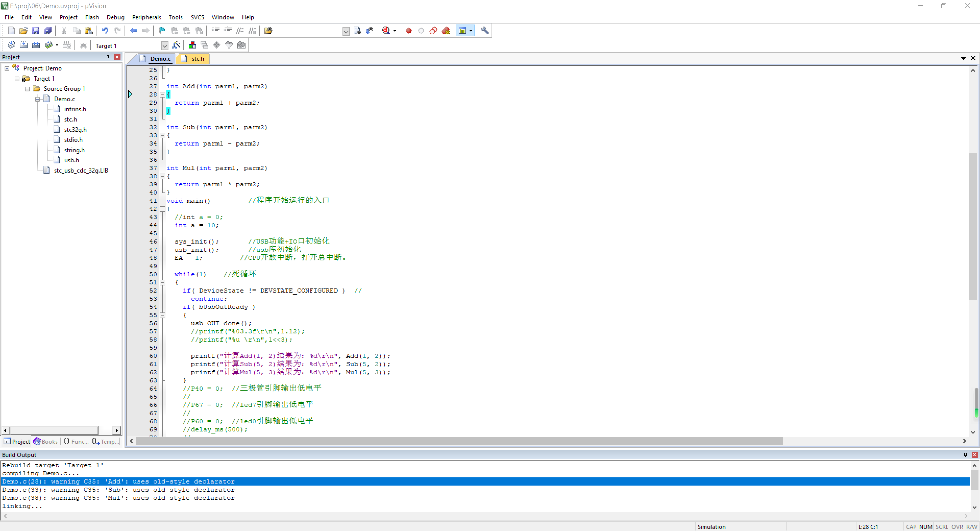Screen dimensions: 980x531
Task: Collapse the Source Group 1 tree node
Action: click(27, 89)
